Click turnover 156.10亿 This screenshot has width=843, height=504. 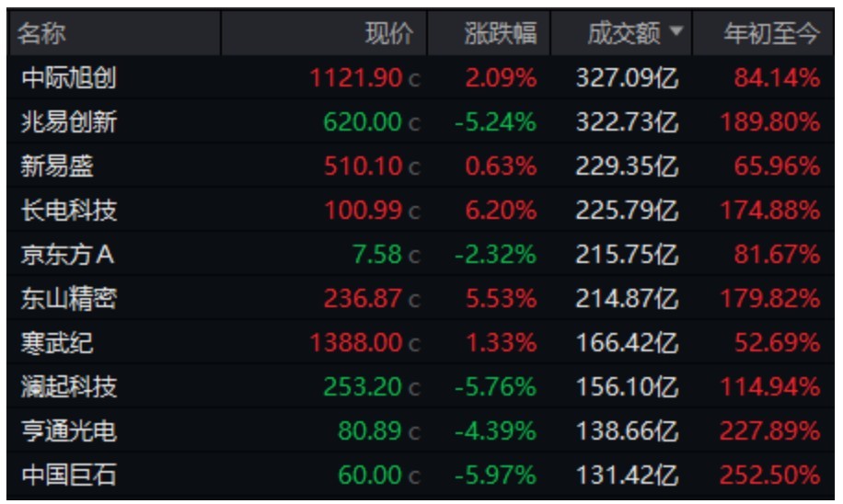pyautogui.click(x=627, y=387)
